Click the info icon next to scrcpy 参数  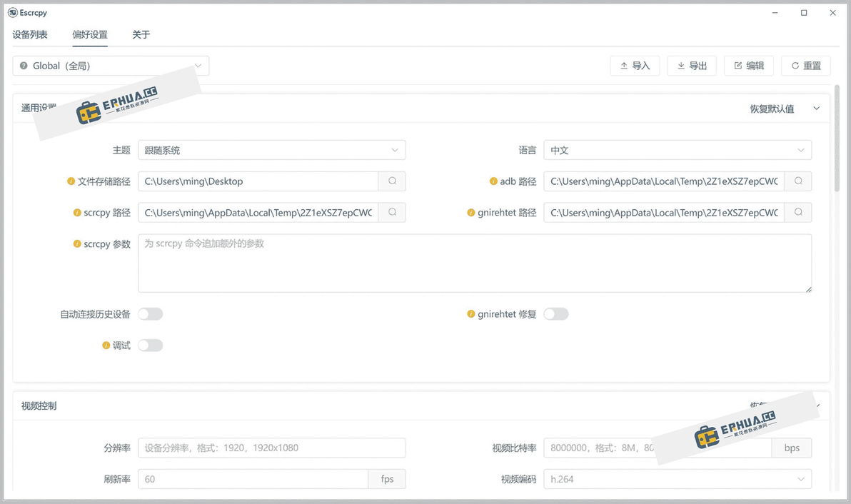[x=77, y=244]
